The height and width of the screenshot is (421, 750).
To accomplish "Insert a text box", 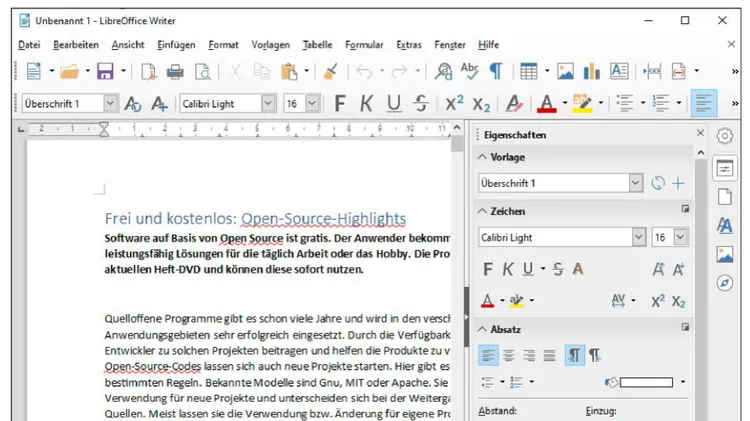I will click(619, 71).
